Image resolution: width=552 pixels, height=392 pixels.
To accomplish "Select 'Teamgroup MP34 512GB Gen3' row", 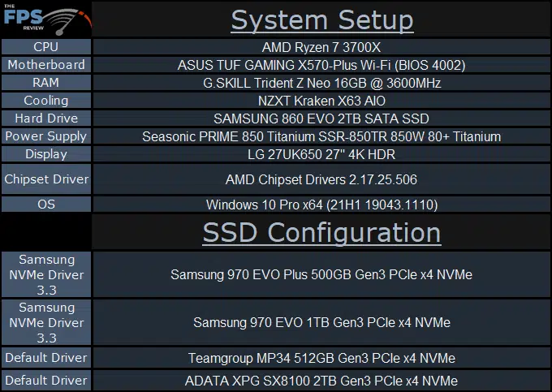I will [x=321, y=358].
